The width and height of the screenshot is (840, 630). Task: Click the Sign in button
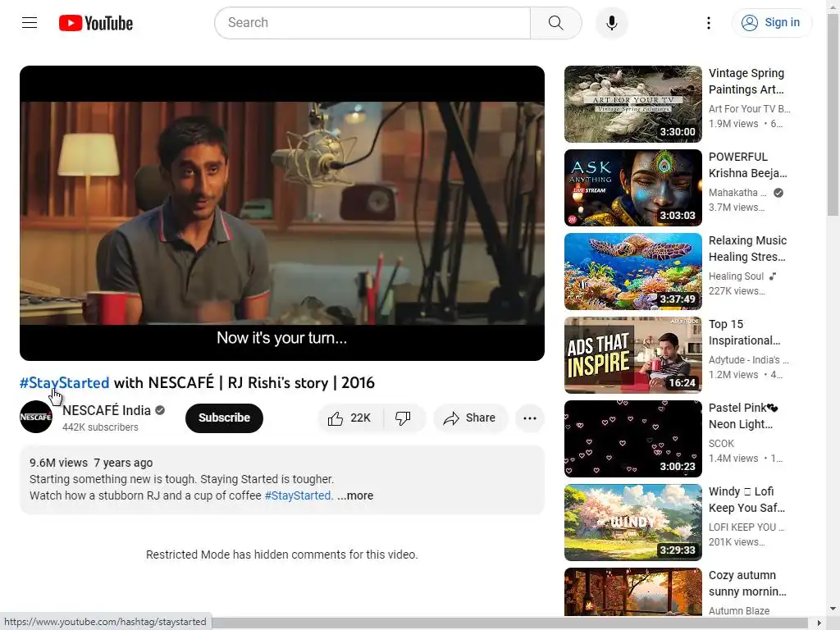coord(771,22)
